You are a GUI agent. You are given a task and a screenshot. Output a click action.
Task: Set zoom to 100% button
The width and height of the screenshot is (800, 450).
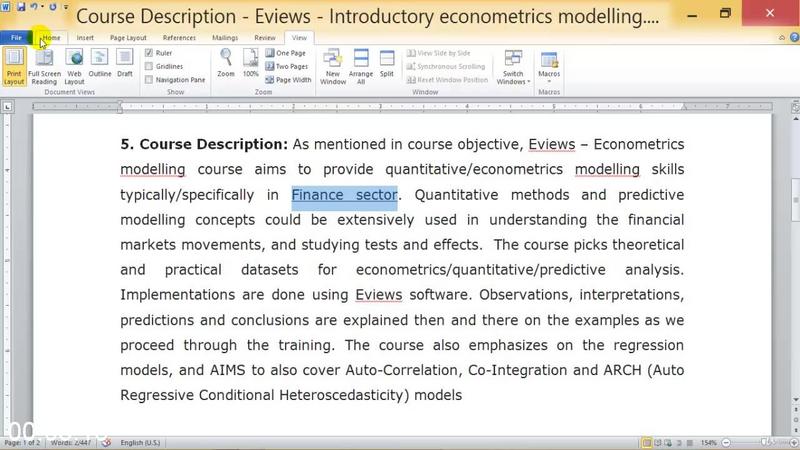point(251,63)
